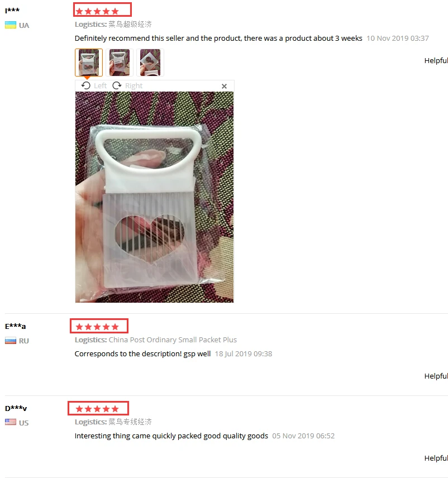The height and width of the screenshot is (478, 448).
Task: Click the 'Right' rotate text label
Action: (x=134, y=86)
